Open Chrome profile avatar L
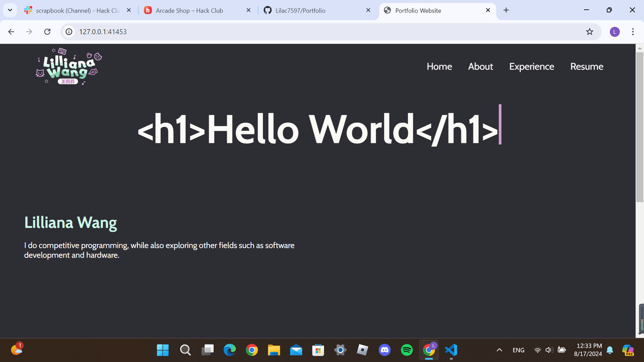The width and height of the screenshot is (644, 362). pos(614,32)
